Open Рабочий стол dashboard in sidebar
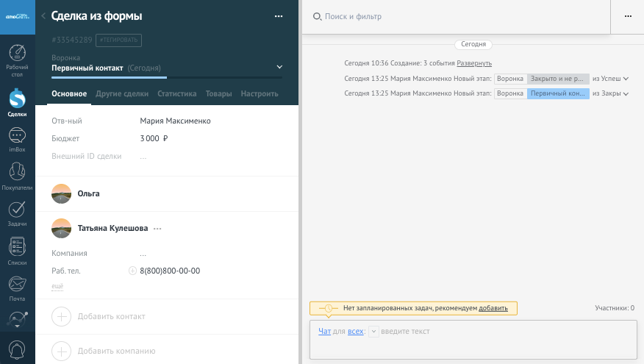644x364 pixels. (x=18, y=60)
